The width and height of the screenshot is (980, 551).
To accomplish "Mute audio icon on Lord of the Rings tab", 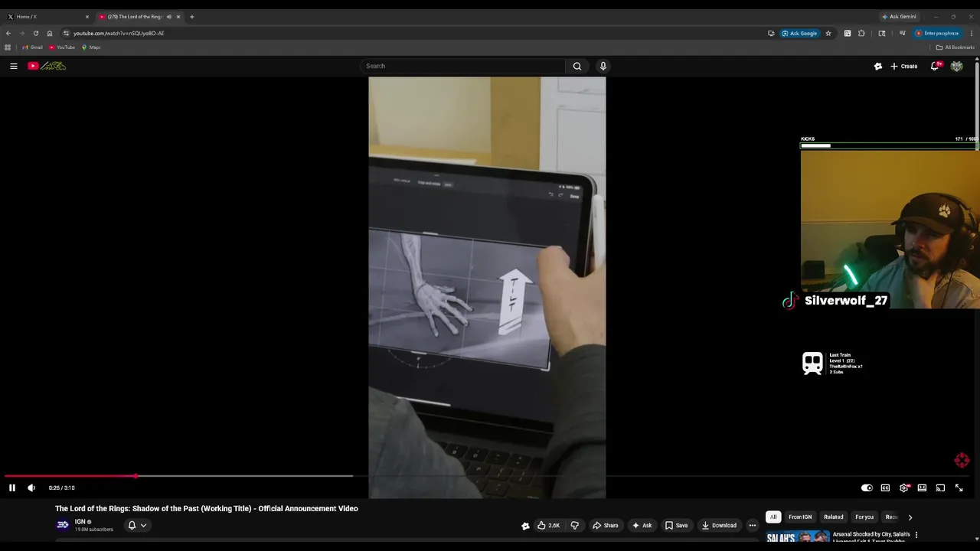I will coord(169,17).
